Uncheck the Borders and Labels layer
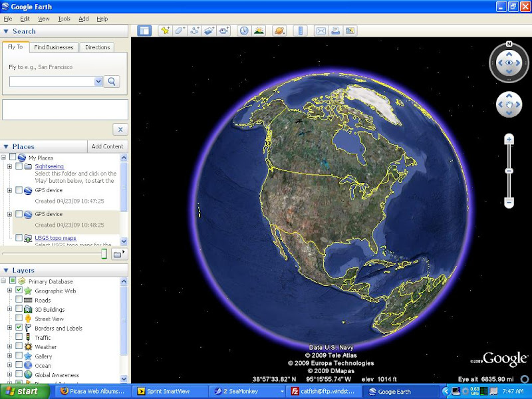 [19, 328]
